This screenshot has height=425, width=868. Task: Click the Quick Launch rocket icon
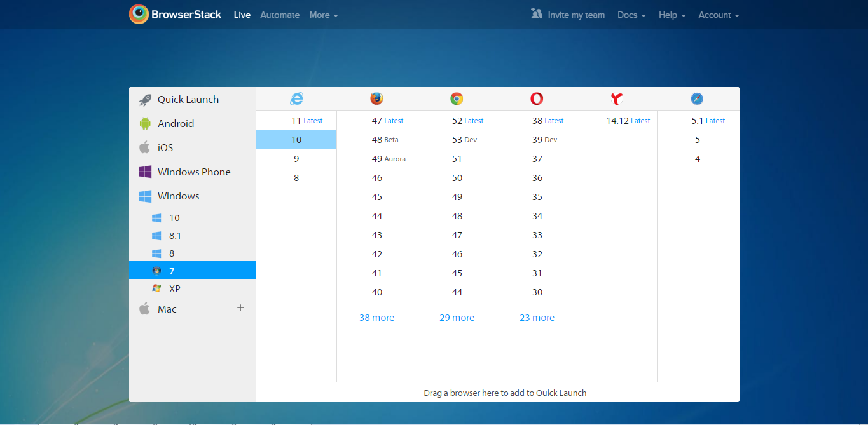pos(145,100)
